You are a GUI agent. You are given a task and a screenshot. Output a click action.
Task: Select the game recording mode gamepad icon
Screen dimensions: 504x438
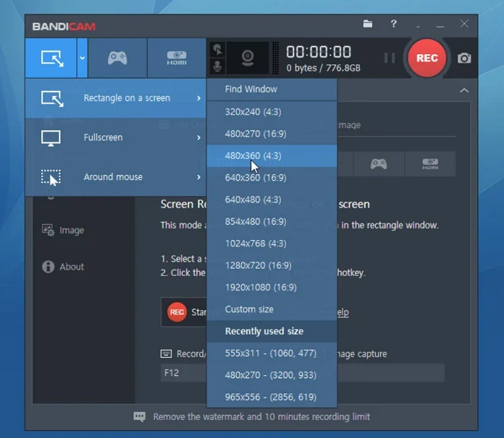pyautogui.click(x=117, y=58)
